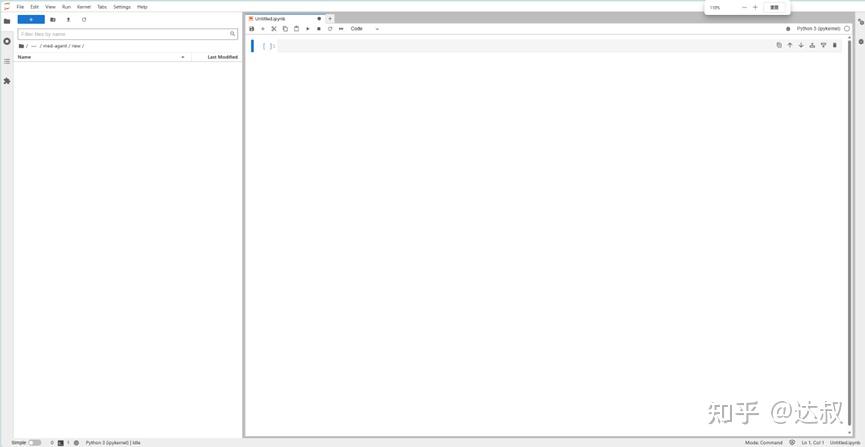Open the Code cell type dropdown

pyautogui.click(x=365, y=29)
